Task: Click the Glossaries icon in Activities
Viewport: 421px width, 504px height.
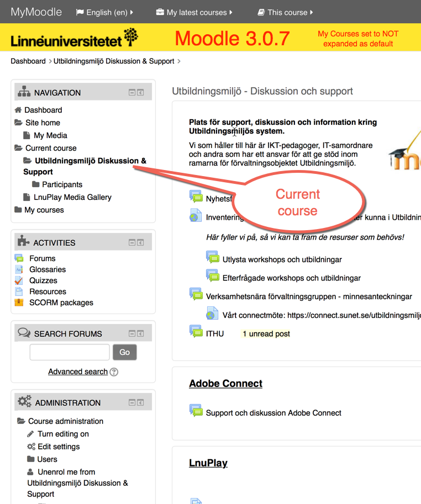Action: [x=19, y=269]
